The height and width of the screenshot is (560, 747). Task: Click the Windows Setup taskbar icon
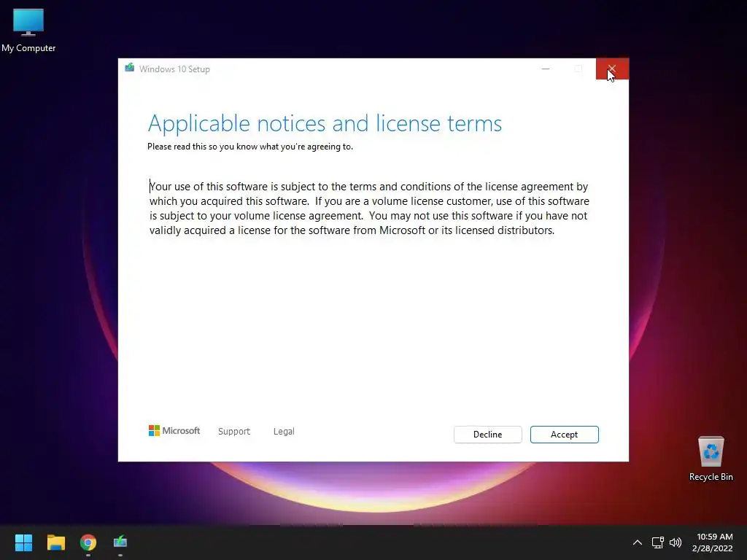[x=120, y=542]
